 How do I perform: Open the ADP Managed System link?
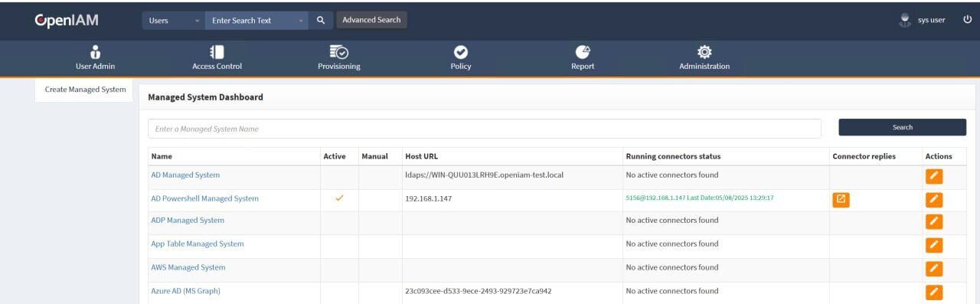[x=188, y=221]
